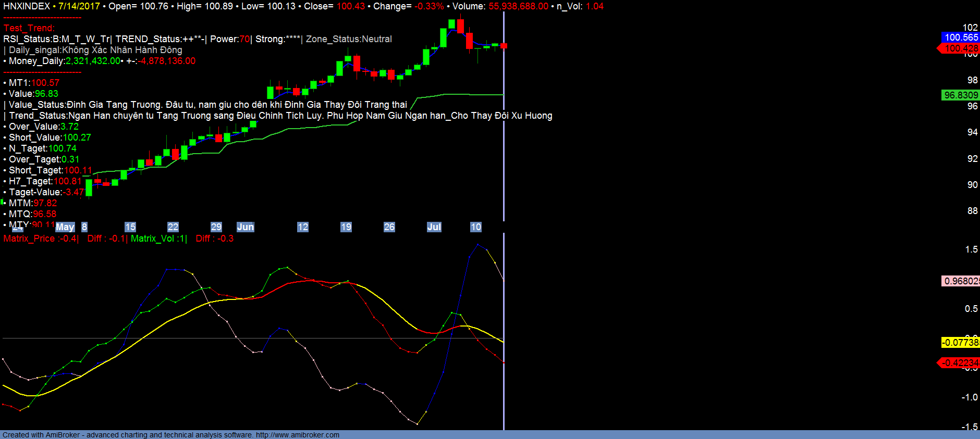980x439 pixels.
Task: Click the red -0.42234 indicator value tag
Action: pos(960,363)
